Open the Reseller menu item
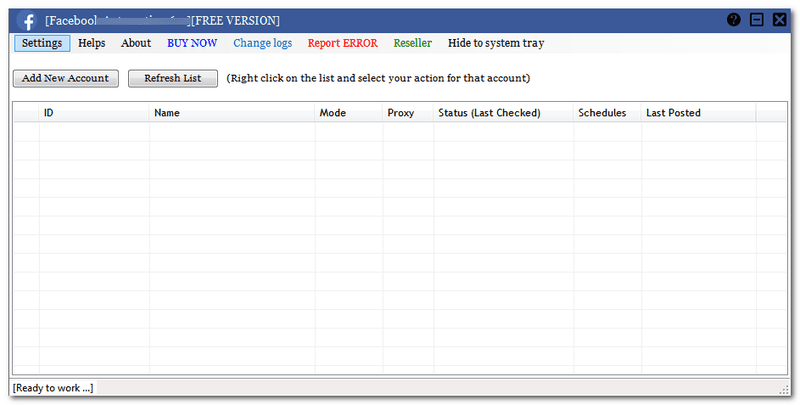This screenshot has width=800, height=405. (x=413, y=43)
